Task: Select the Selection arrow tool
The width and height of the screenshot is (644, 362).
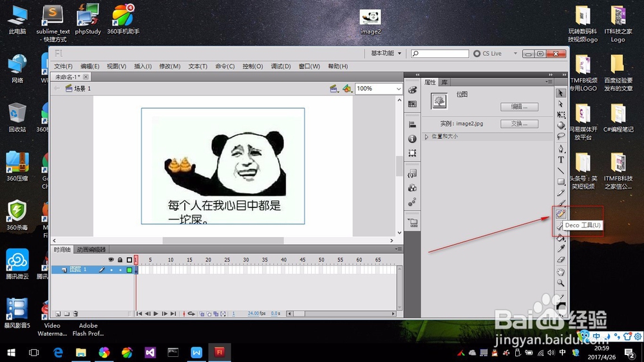Action: pyautogui.click(x=561, y=93)
